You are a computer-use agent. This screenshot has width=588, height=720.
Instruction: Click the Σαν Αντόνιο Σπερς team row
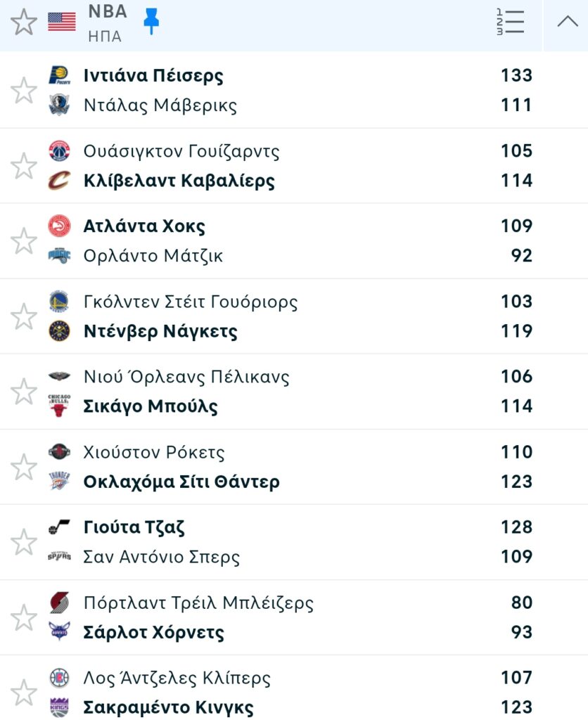click(x=162, y=558)
